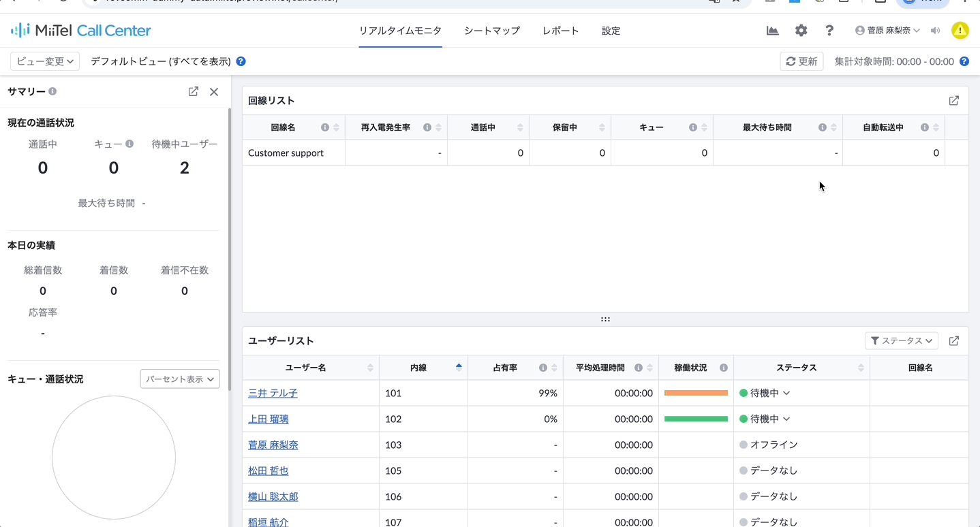Click the yellow warning alert icon
Image resolution: width=980 pixels, height=527 pixels.
960,31
